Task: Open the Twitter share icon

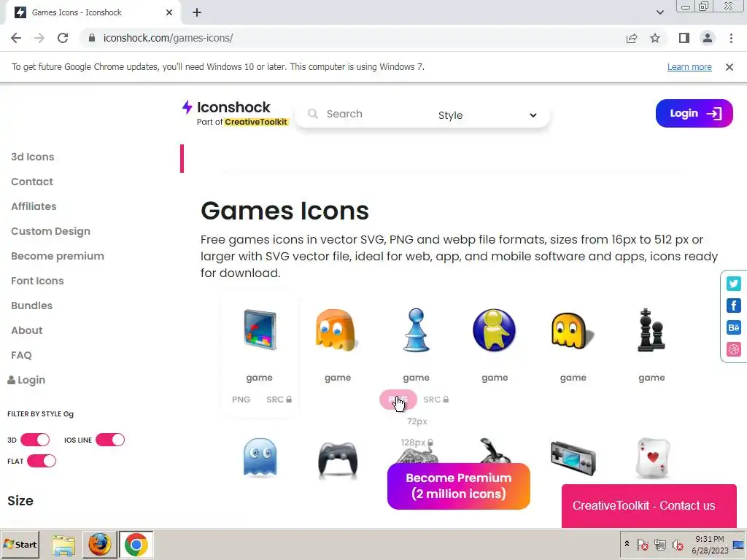Action: [x=734, y=284]
